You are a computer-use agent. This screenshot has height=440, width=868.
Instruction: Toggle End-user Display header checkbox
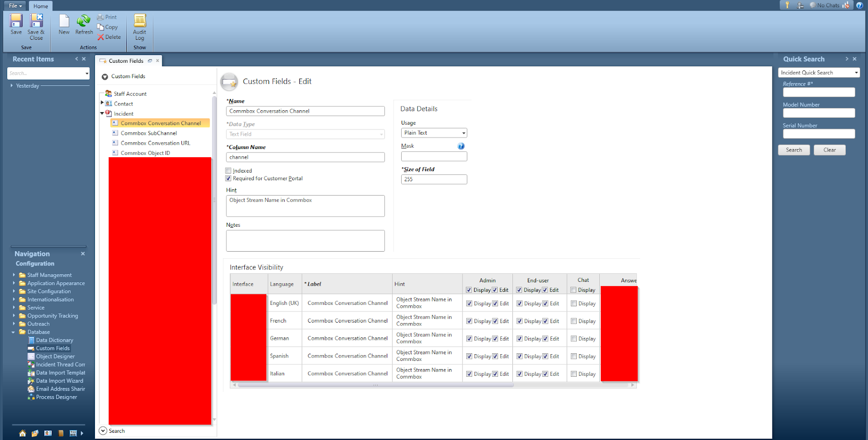519,290
